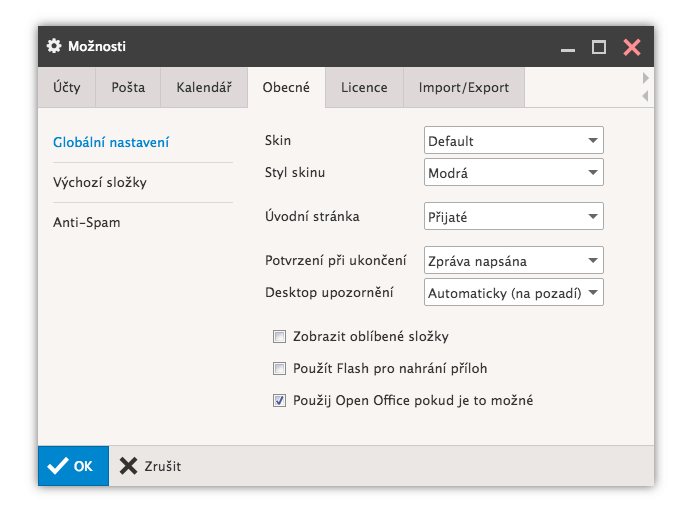Toggle Použít Flash pro nahrání příloh
Image resolution: width=692 pixels, height=516 pixels.
click(280, 369)
